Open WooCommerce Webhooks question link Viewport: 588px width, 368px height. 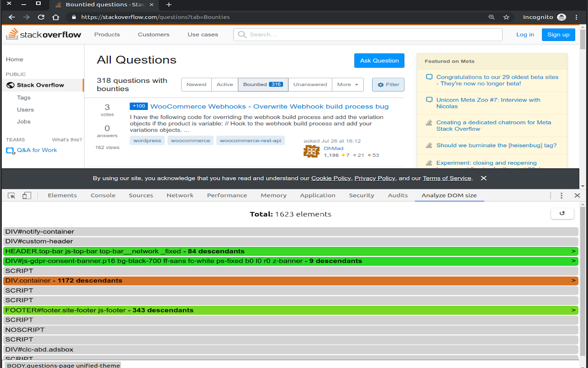tap(270, 106)
